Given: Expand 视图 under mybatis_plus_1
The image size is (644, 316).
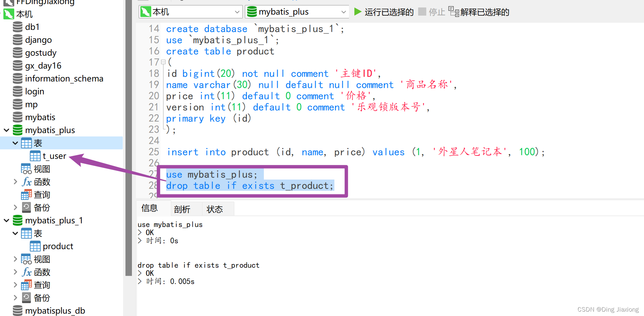Looking at the screenshot, I should (x=15, y=259).
